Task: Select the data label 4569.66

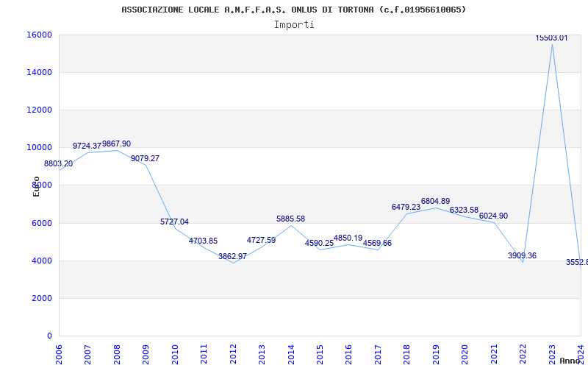Action: [x=377, y=243]
